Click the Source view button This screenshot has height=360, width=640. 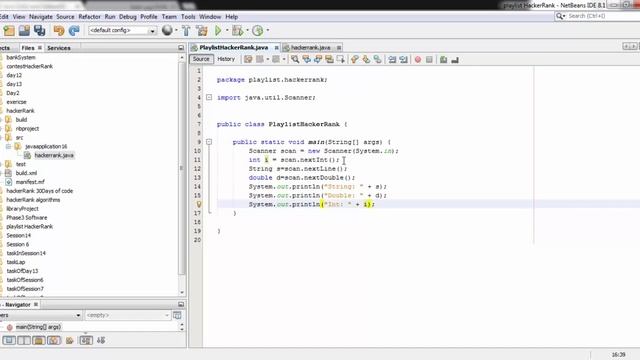201,59
